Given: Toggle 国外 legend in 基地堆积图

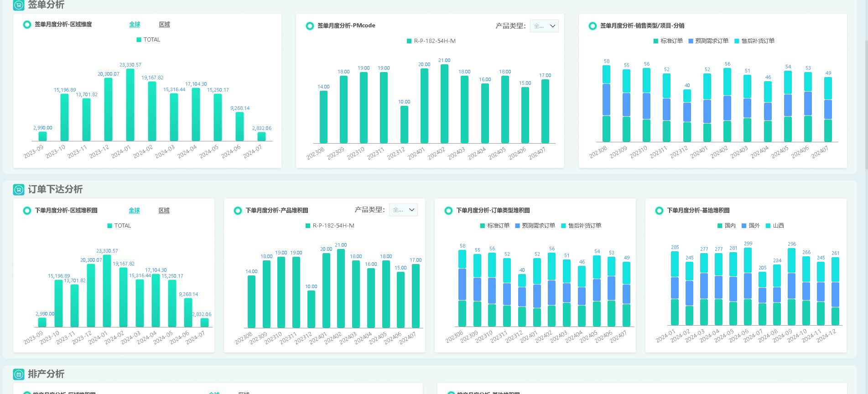Looking at the screenshot, I should [x=751, y=226].
